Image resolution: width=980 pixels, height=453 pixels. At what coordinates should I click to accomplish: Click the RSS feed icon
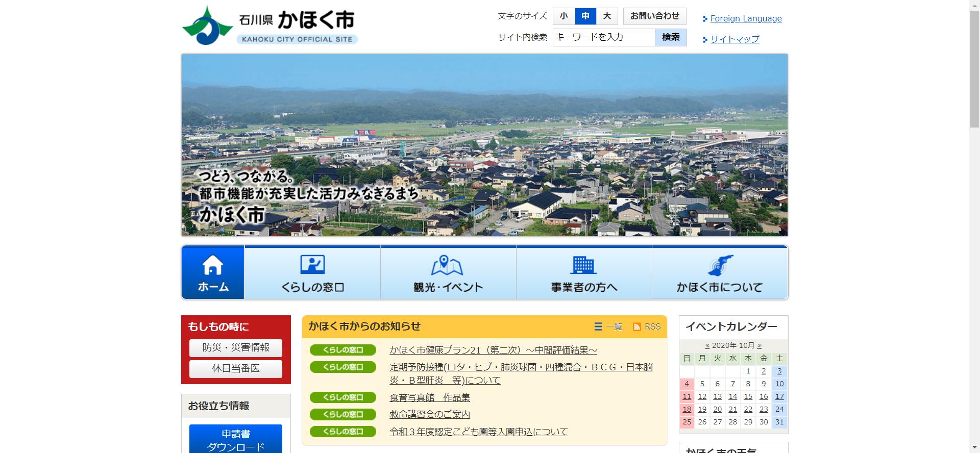pyautogui.click(x=637, y=327)
